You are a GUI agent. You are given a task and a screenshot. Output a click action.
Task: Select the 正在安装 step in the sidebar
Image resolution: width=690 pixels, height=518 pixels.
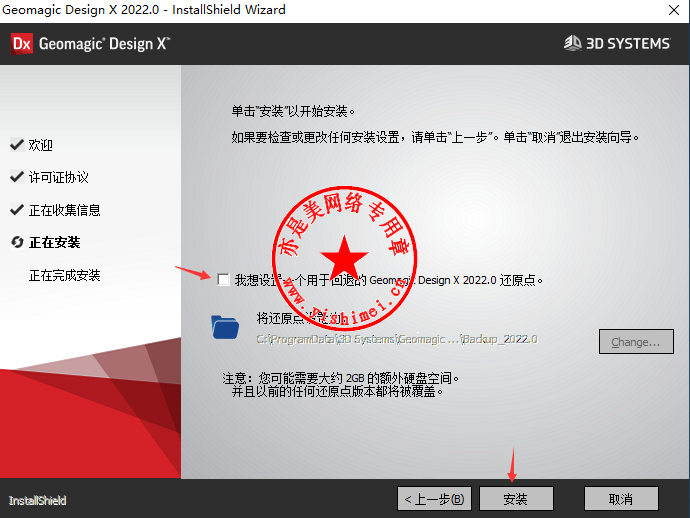pos(55,242)
